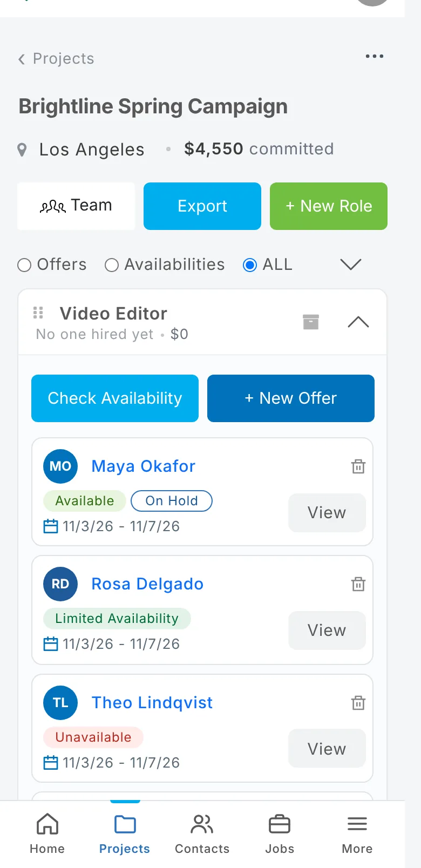This screenshot has width=421, height=868.
Task: Click the Brightline Spring Campaign title
Action: (153, 106)
